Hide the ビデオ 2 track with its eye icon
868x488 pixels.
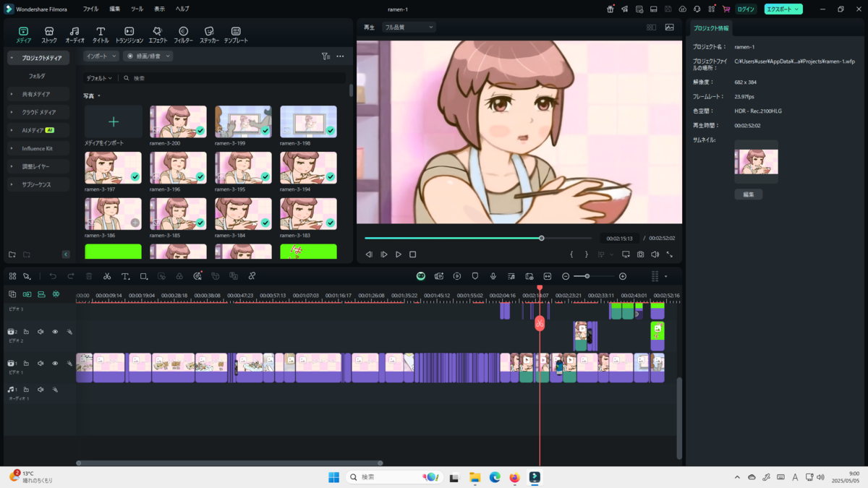[55, 332]
